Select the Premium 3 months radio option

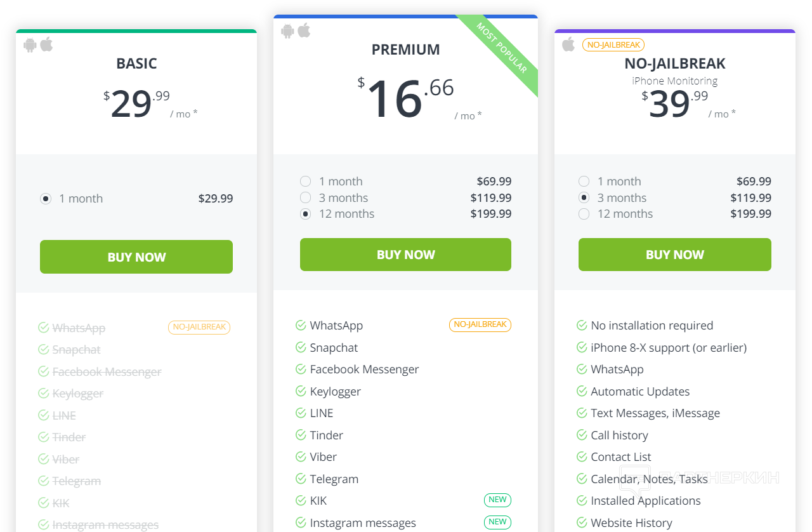click(x=306, y=198)
